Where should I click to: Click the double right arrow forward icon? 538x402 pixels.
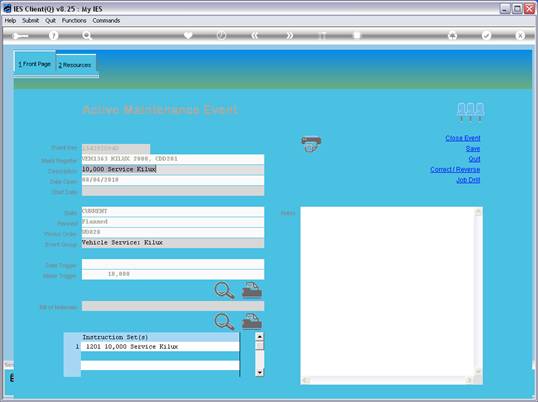289,35
